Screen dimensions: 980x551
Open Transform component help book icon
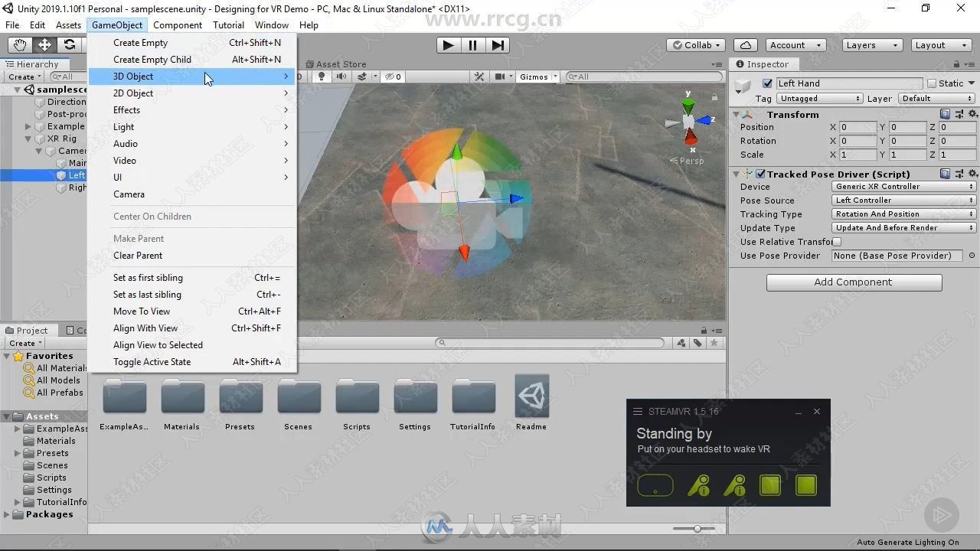tap(946, 114)
